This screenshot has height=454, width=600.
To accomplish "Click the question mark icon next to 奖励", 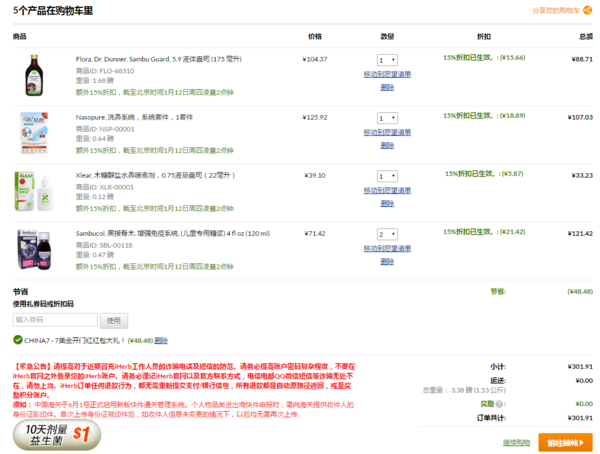I will click(x=499, y=404).
